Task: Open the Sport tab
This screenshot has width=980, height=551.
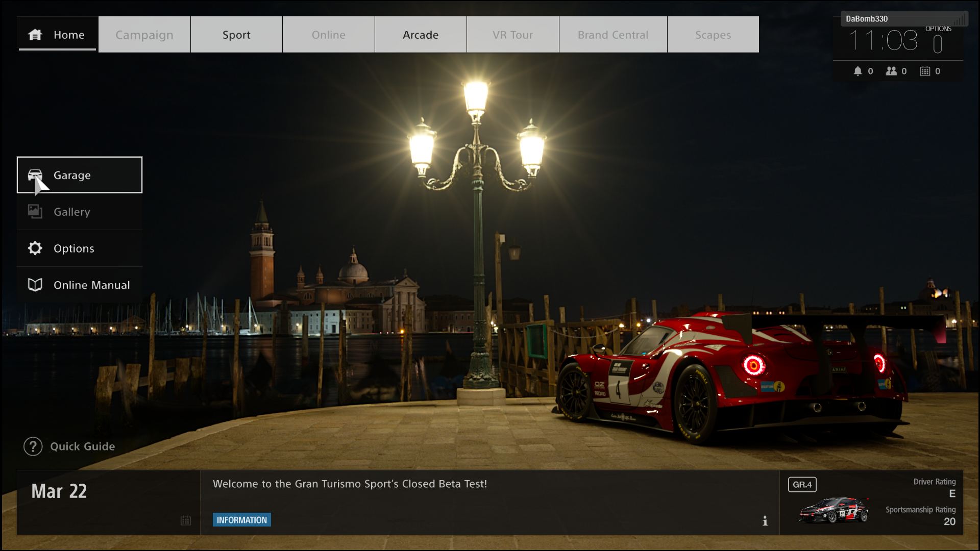Action: pyautogui.click(x=236, y=34)
